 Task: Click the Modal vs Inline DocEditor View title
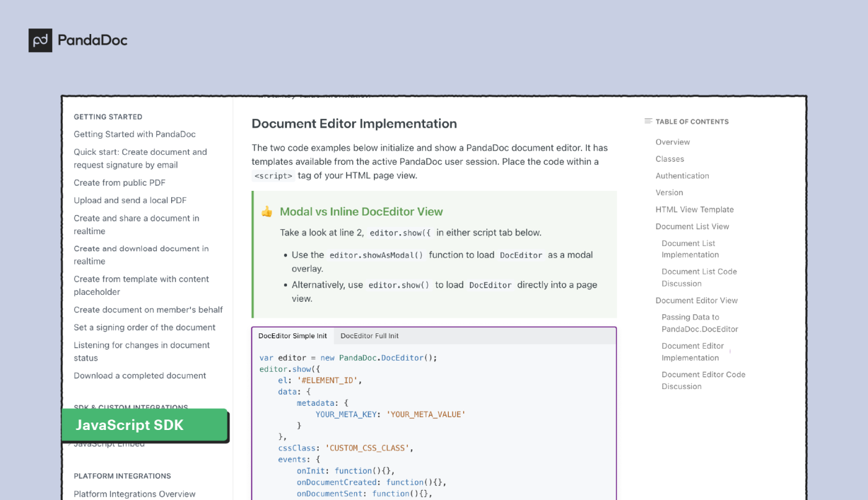(x=361, y=212)
